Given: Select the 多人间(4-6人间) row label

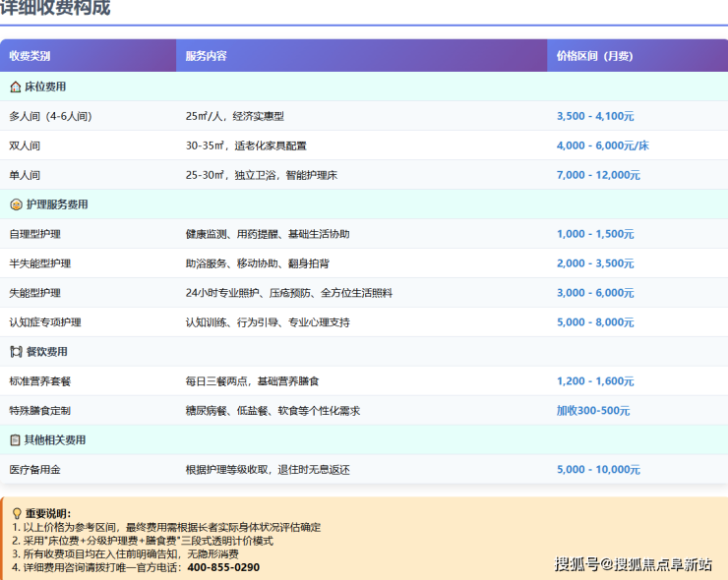Looking at the screenshot, I should pos(50,116).
